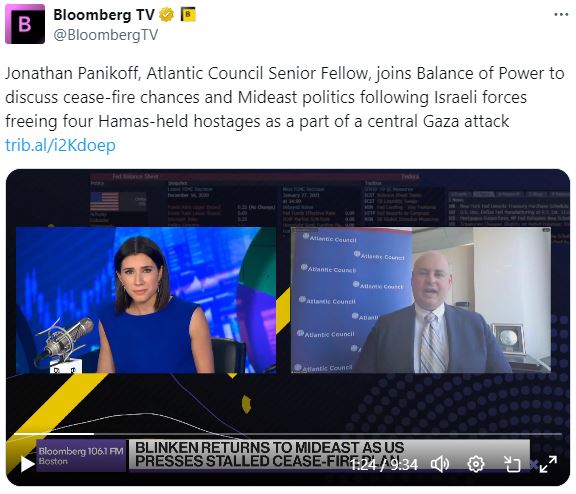Click the @BloombergTV handle

click(x=106, y=35)
